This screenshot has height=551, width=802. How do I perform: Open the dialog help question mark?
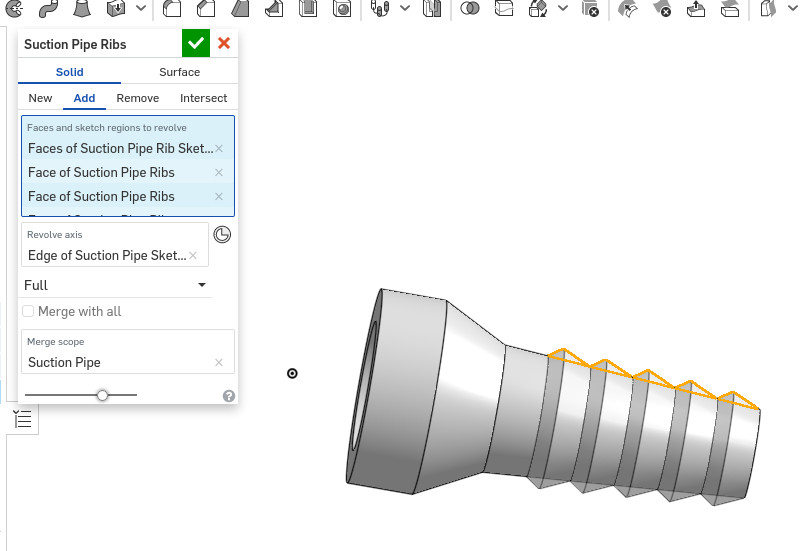(229, 396)
